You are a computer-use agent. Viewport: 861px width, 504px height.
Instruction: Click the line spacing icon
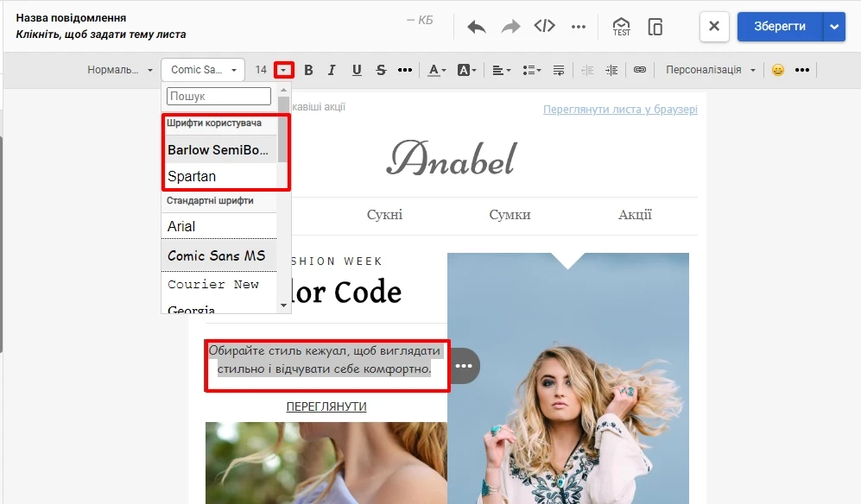pyautogui.click(x=559, y=70)
